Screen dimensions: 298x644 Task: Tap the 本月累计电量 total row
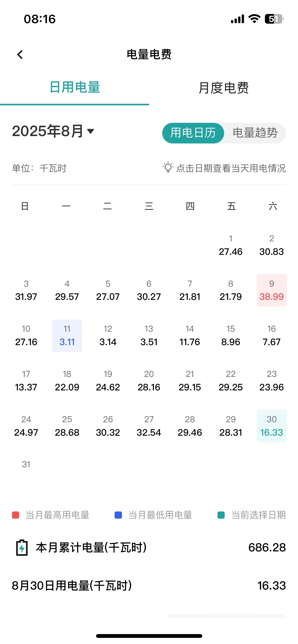pos(149,548)
